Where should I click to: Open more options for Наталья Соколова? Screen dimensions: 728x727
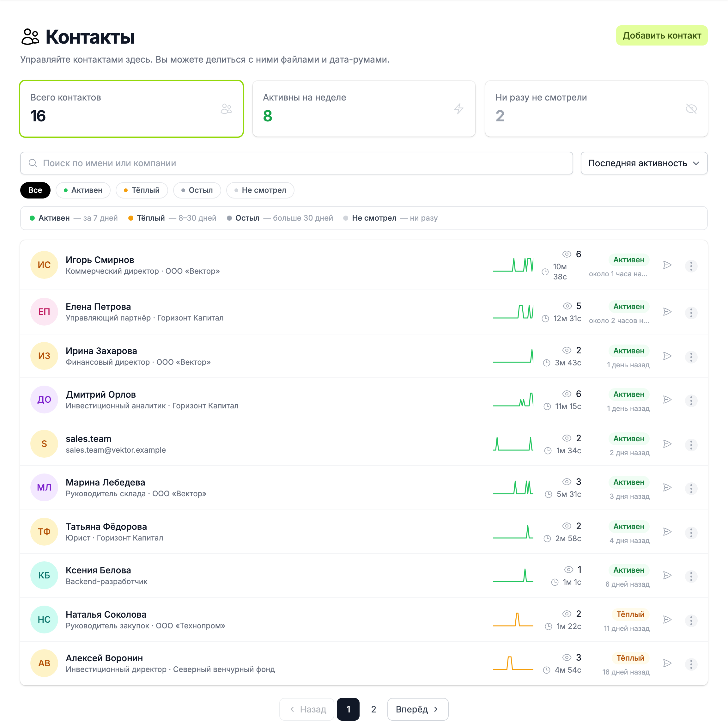(691, 620)
